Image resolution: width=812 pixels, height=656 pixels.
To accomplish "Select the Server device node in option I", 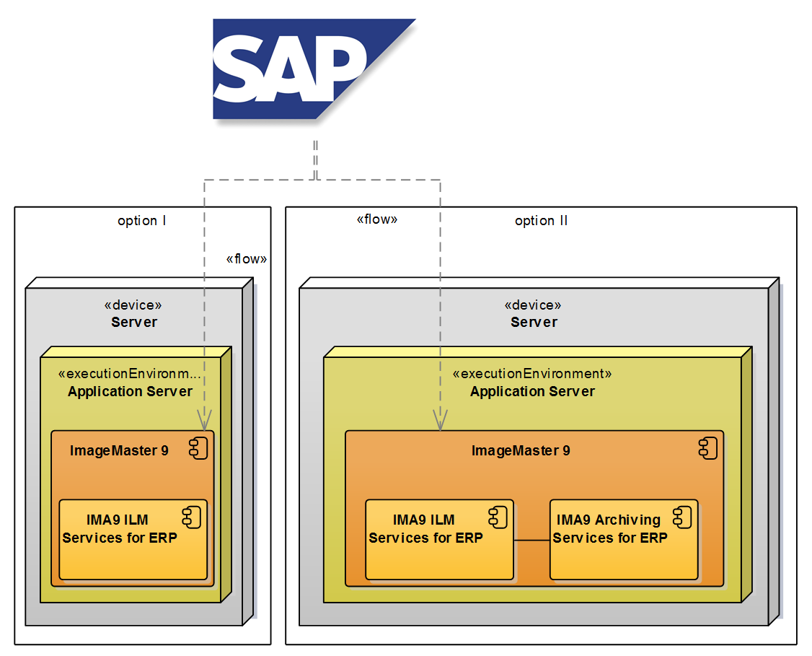I will tap(134, 314).
